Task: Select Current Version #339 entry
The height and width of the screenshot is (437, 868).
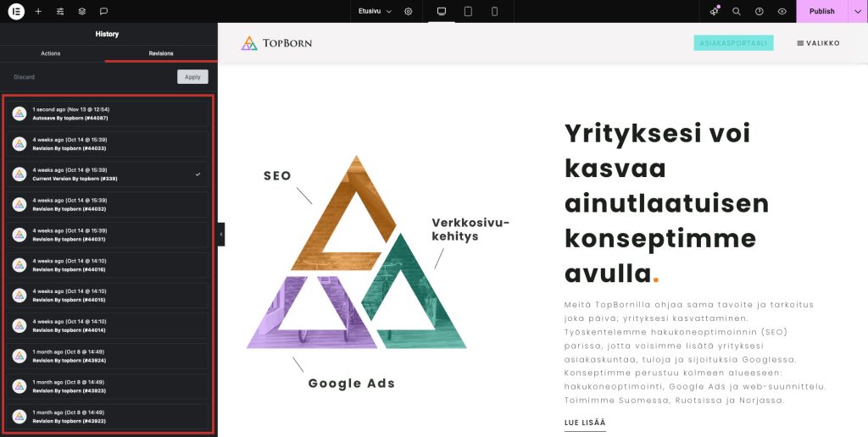Action: click(108, 174)
